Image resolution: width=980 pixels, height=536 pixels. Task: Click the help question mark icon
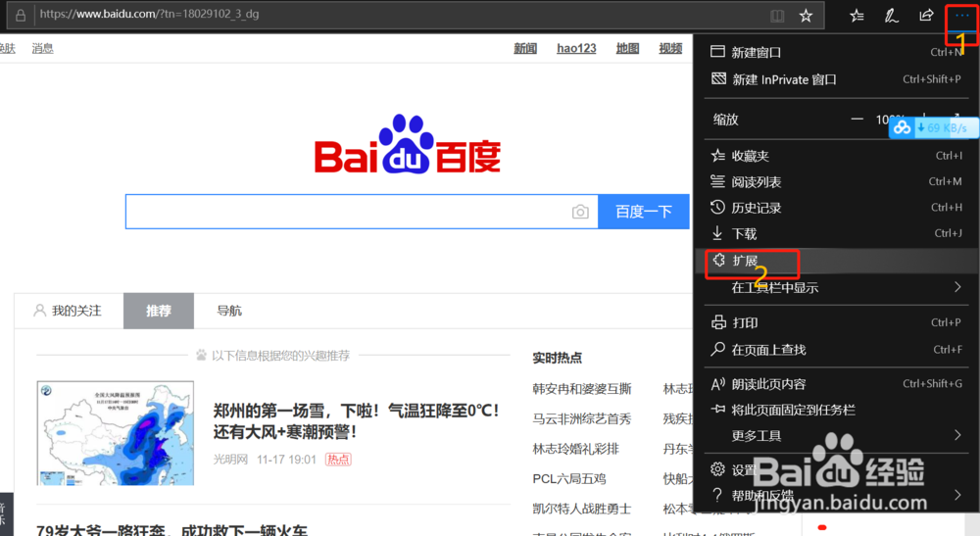click(717, 495)
